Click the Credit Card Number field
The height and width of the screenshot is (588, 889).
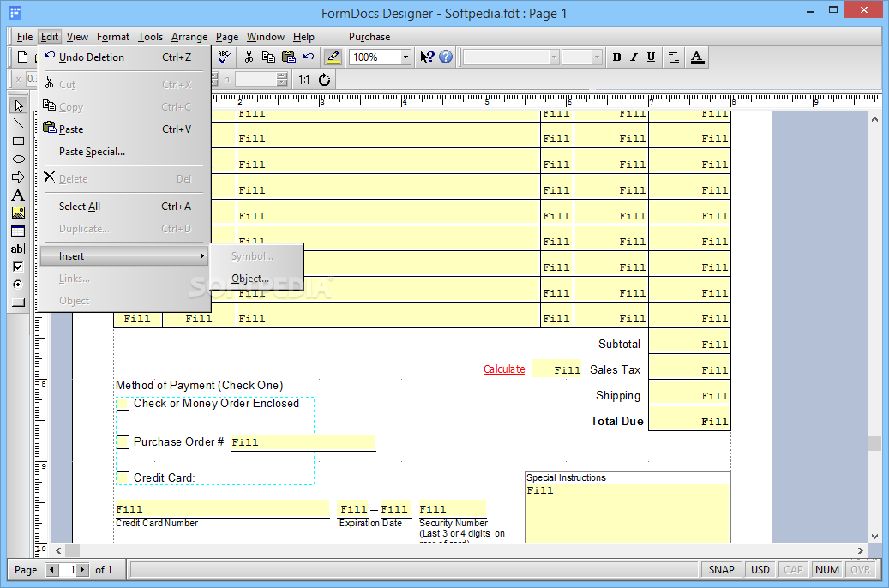pos(222,508)
